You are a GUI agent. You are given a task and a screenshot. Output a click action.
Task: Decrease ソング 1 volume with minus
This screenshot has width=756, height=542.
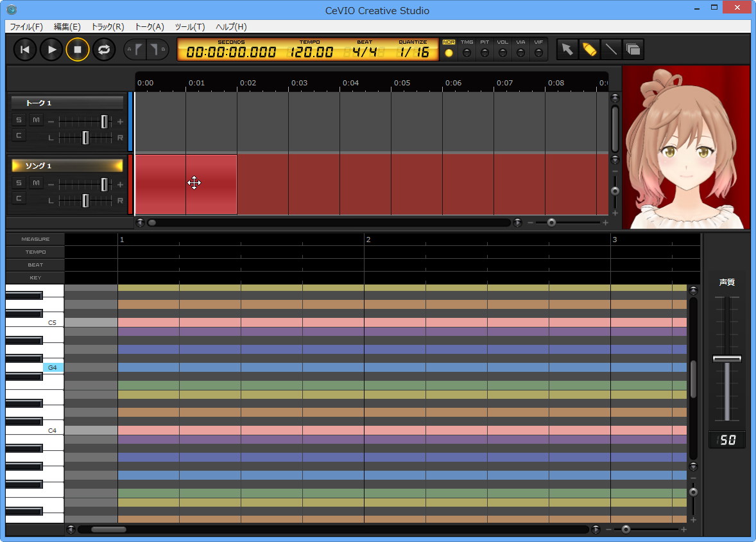click(x=51, y=184)
